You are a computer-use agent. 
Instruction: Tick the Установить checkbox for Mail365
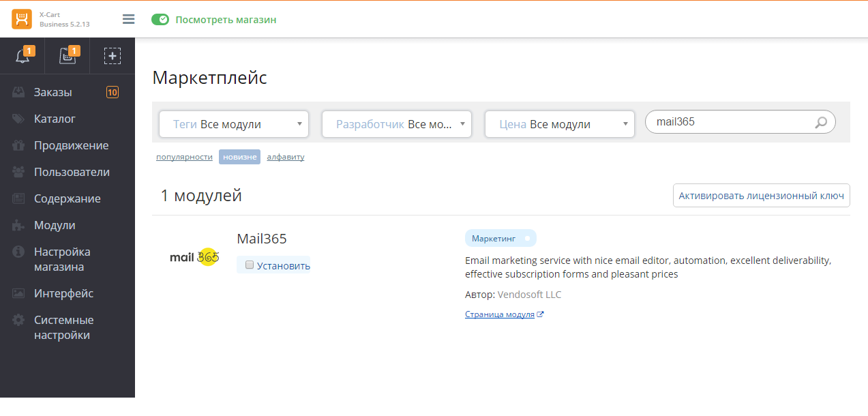pos(250,265)
